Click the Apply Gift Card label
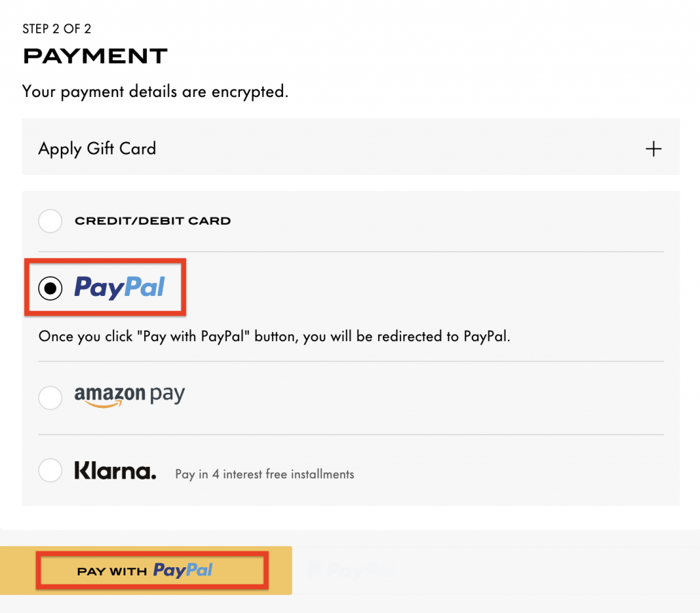Viewport: 700px width, 613px height. [97, 148]
